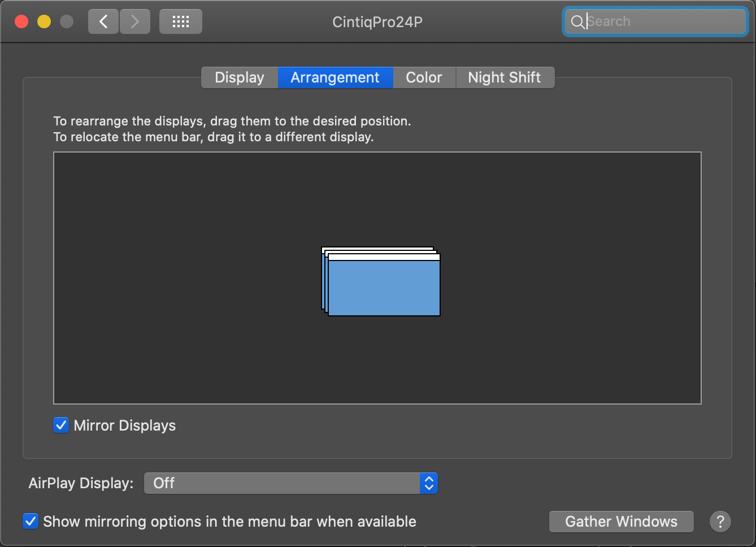Show all preferences grid icon

pyautogui.click(x=181, y=22)
